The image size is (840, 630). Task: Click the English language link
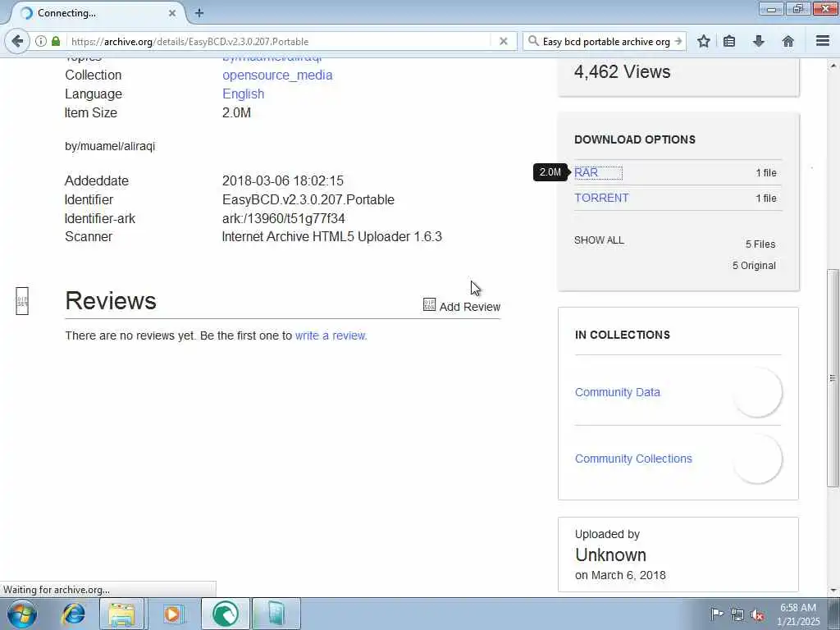click(x=243, y=94)
